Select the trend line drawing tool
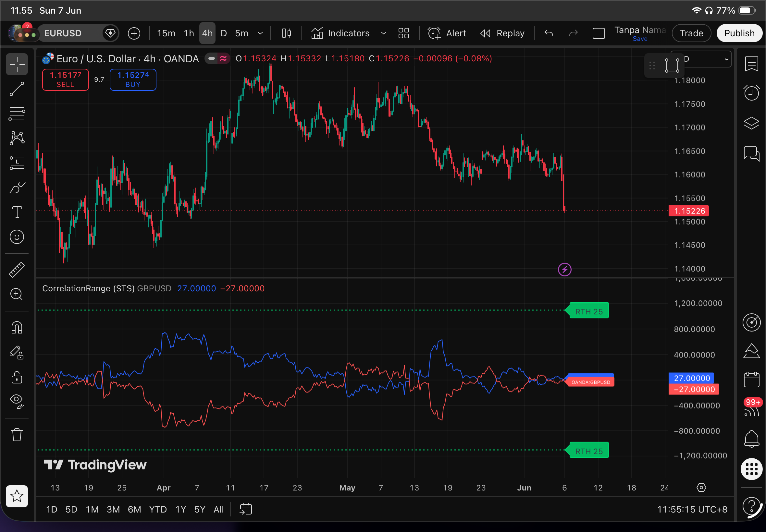The height and width of the screenshot is (532, 766). tap(17, 89)
